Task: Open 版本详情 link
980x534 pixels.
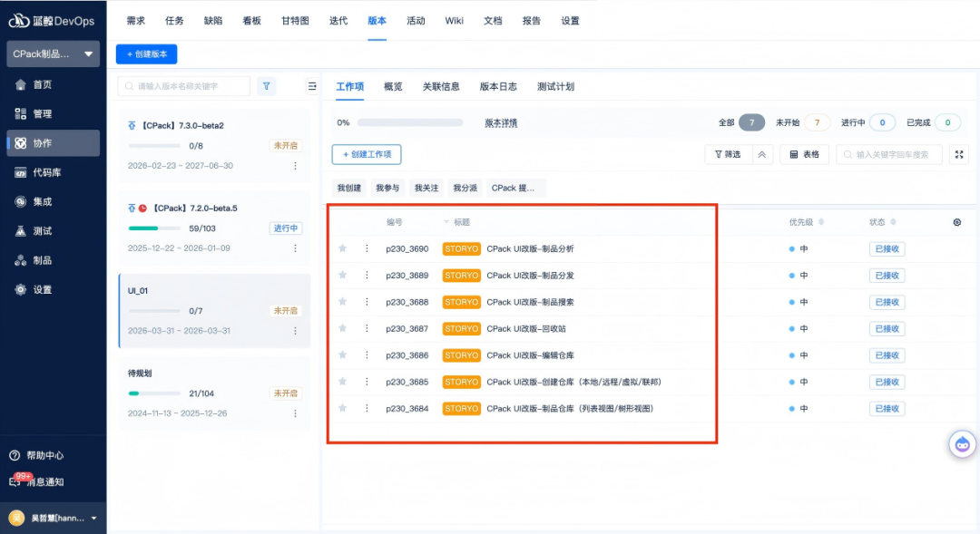Action: (x=501, y=123)
